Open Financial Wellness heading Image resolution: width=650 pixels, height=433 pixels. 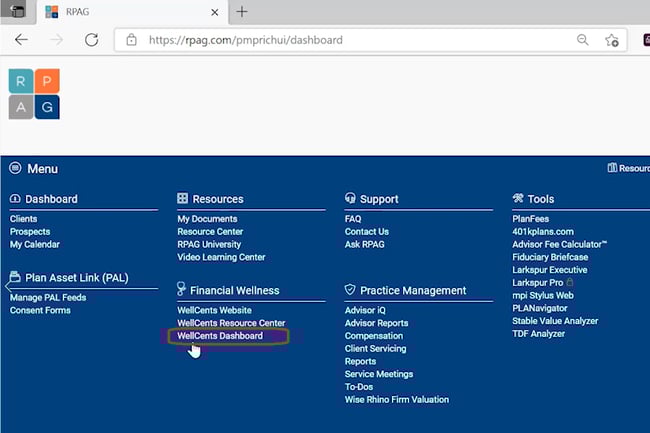pyautogui.click(x=235, y=290)
